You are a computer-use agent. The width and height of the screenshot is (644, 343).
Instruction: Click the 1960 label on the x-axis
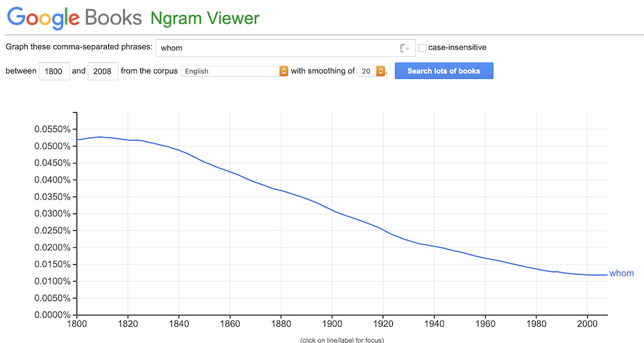click(x=485, y=324)
